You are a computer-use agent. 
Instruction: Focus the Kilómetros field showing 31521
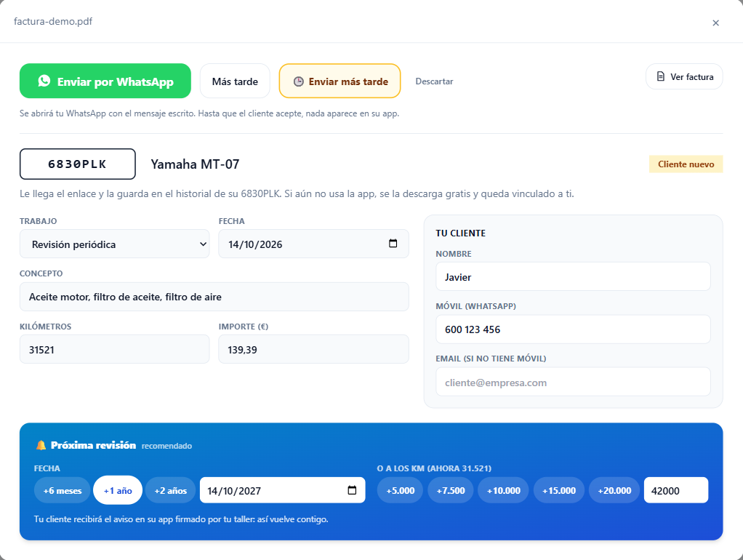(x=115, y=350)
